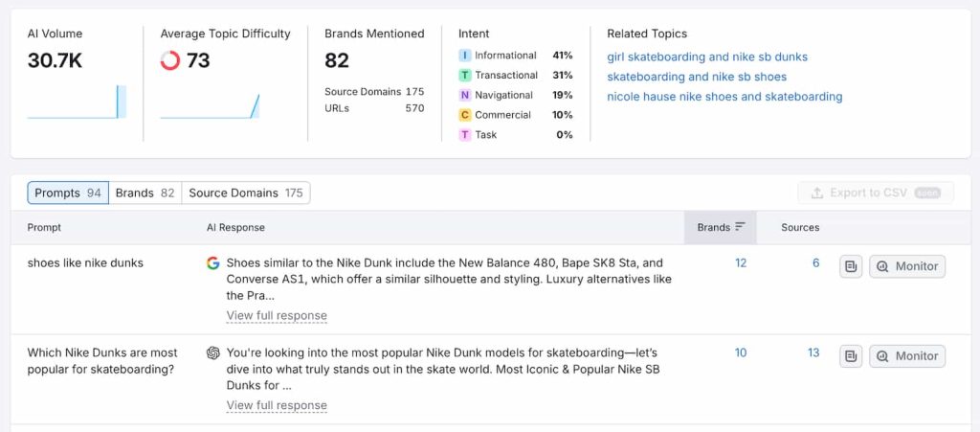
Task: Open 'nicole hause nike shoes and skateboarding' topic
Action: tap(725, 97)
